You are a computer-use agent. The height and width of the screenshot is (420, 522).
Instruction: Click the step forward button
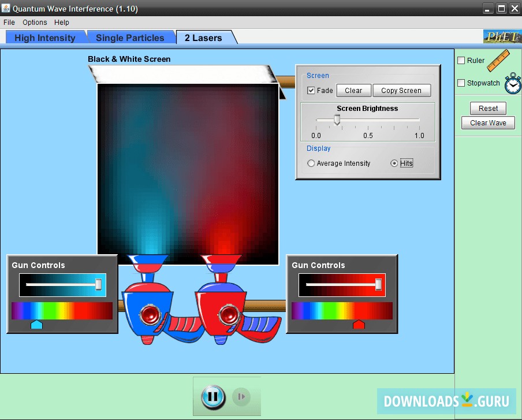tap(241, 396)
